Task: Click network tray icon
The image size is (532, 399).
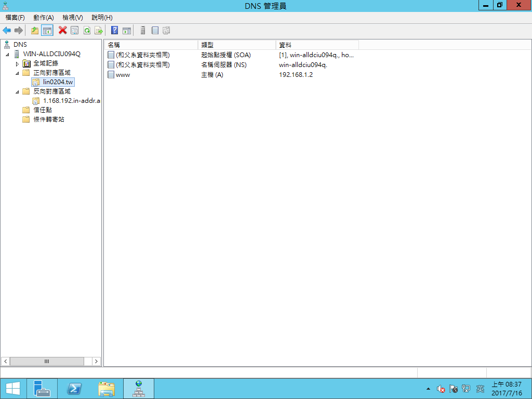Action: pyautogui.click(x=466, y=389)
